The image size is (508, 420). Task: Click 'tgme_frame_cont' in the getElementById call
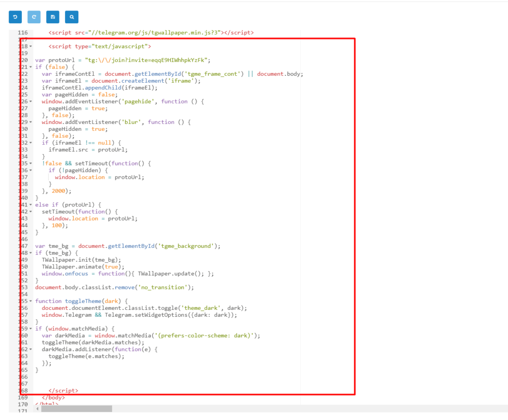pyautogui.click(x=212, y=74)
